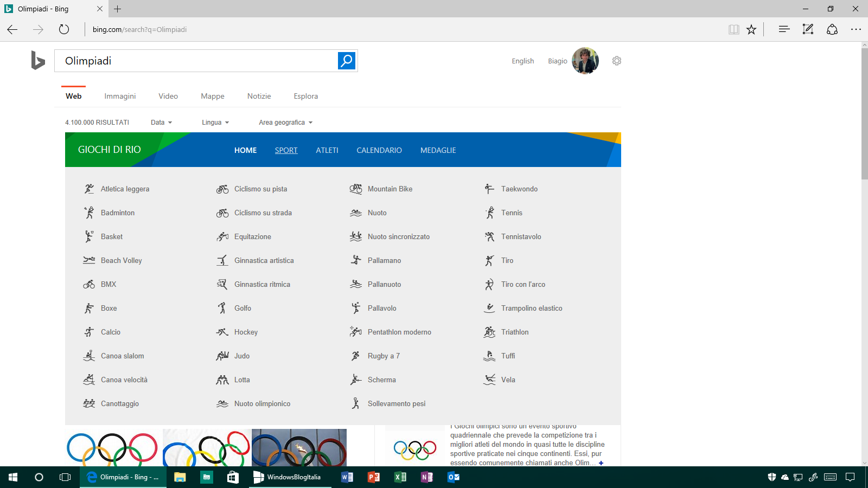Open the Data filter dropdown
868x488 pixels.
pyautogui.click(x=161, y=123)
